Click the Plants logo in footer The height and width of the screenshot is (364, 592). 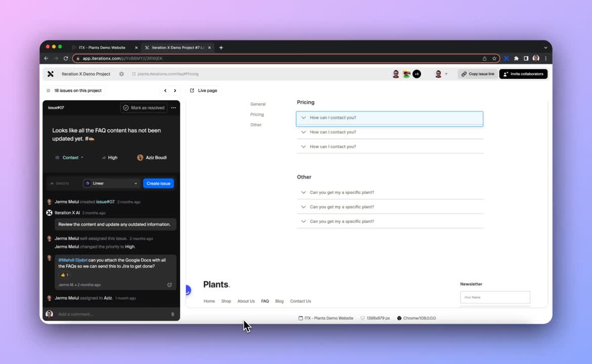pyautogui.click(x=217, y=285)
